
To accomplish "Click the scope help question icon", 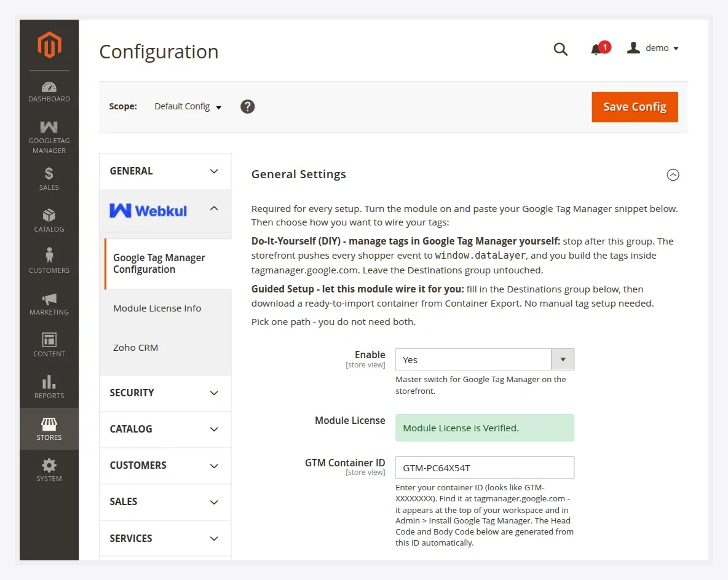I will 247,107.
